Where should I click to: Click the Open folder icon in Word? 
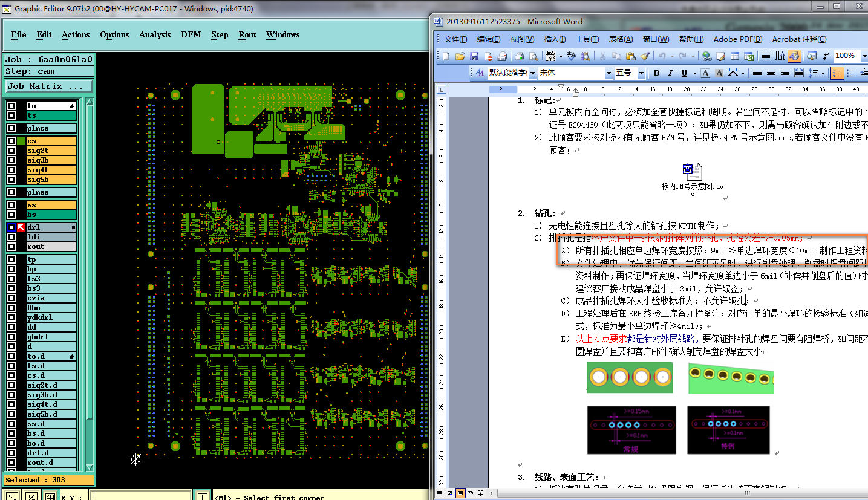pos(460,56)
